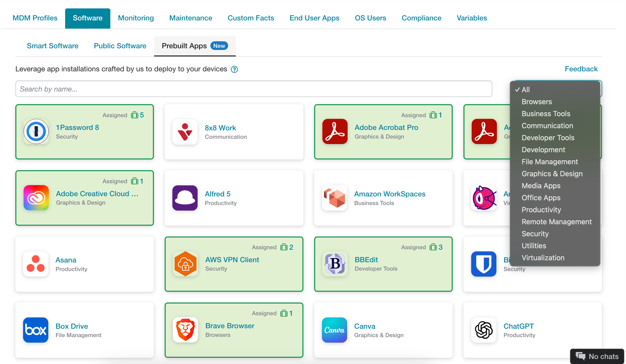Click the assigned devices icon on BBEdit
Screen dimensions: 626x364
pyautogui.click(x=433, y=247)
